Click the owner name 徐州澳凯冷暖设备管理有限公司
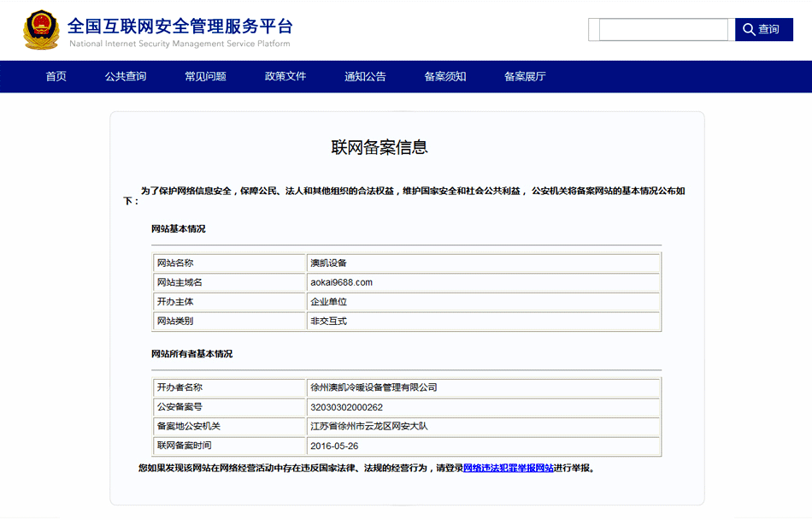This screenshot has height=520, width=812. coord(374,387)
